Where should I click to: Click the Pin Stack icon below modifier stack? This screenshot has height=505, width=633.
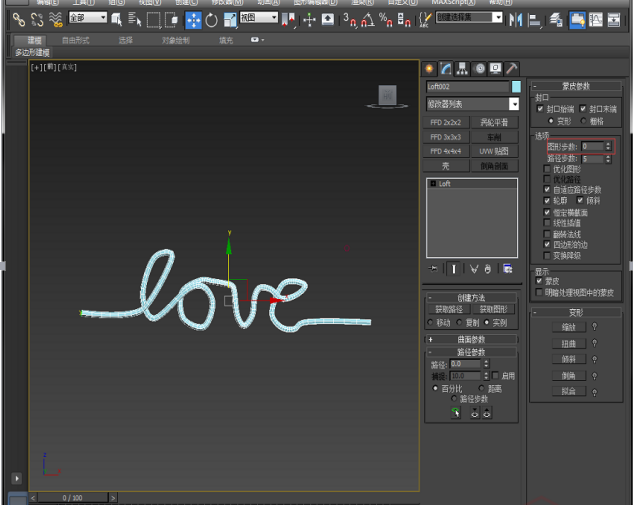point(433,268)
